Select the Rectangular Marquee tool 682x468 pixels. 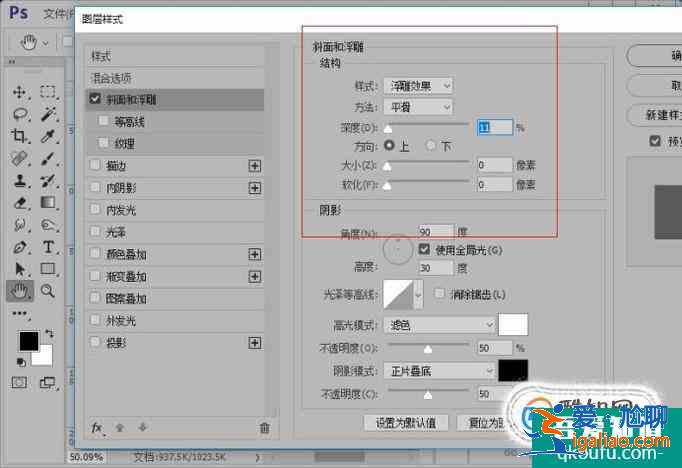[x=48, y=92]
